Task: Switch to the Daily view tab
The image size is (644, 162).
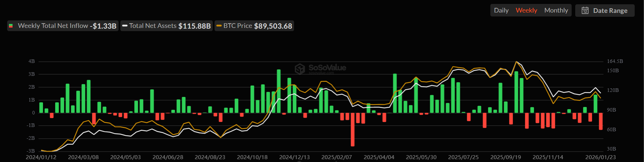Action: tap(501, 10)
